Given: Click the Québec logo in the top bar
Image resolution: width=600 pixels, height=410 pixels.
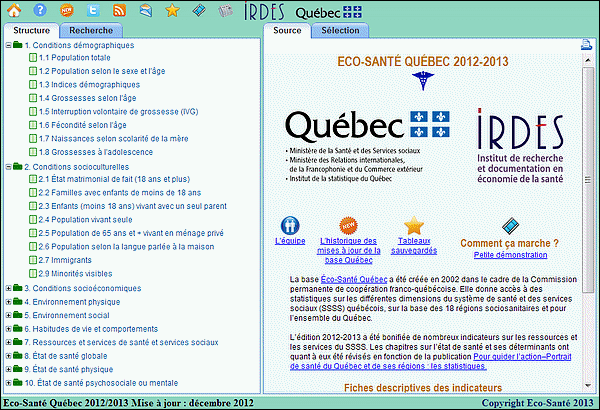Looking at the screenshot, I should click(328, 13).
